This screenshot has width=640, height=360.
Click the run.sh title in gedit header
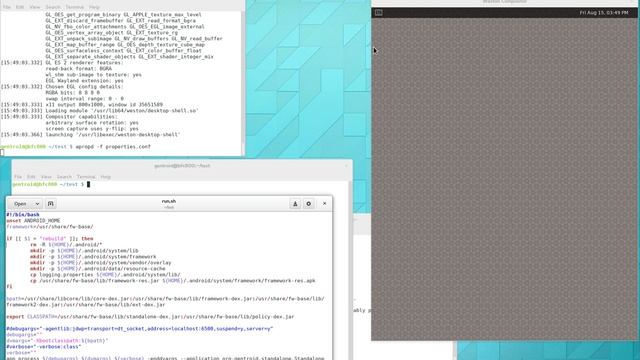pos(169,201)
